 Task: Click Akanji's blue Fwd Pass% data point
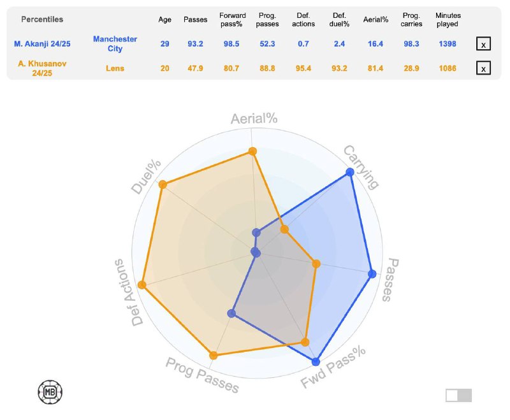(316, 361)
